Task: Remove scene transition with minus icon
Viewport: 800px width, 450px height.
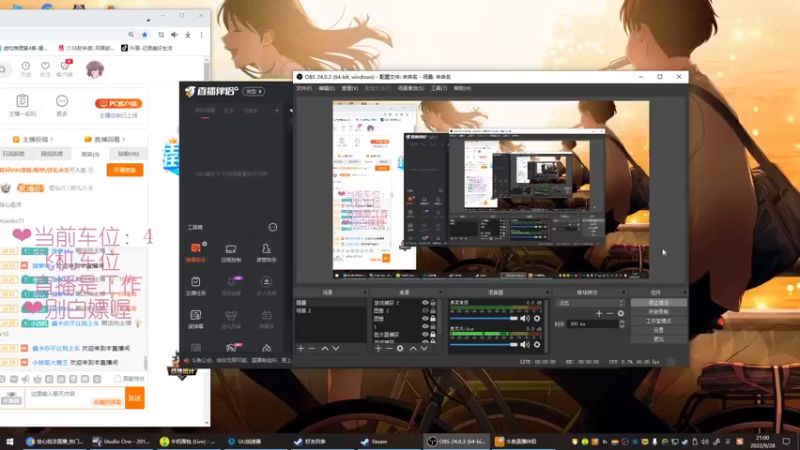Action: [x=610, y=313]
